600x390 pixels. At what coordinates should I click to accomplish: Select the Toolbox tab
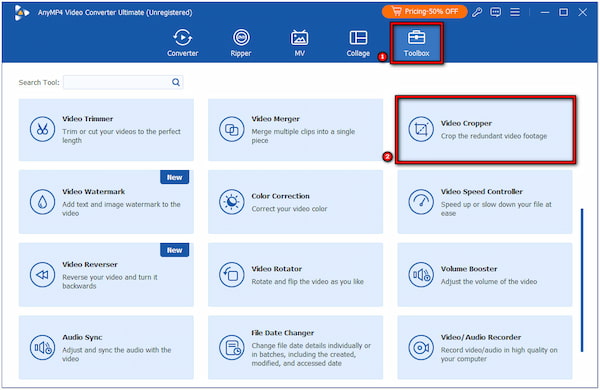416,42
